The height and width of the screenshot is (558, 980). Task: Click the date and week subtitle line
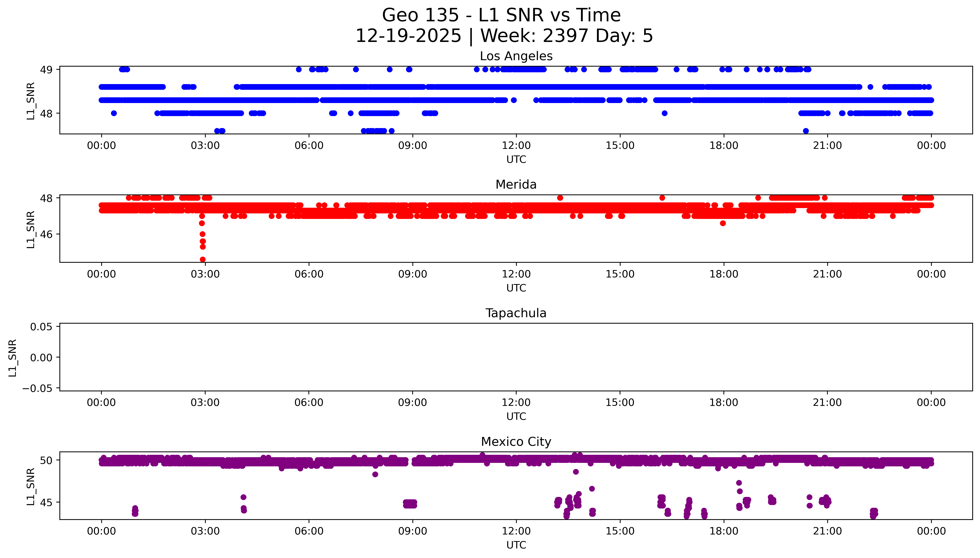504,36
